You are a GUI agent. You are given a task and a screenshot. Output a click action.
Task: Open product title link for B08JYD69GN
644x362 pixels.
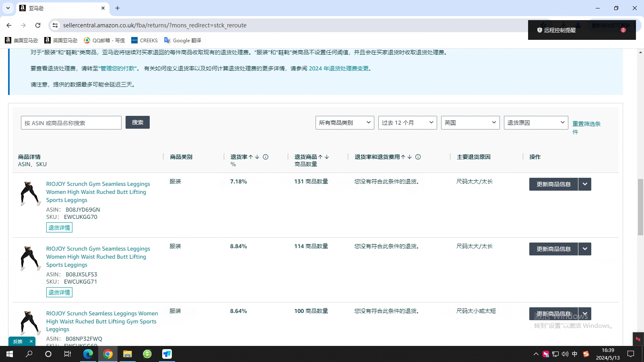coord(98,192)
